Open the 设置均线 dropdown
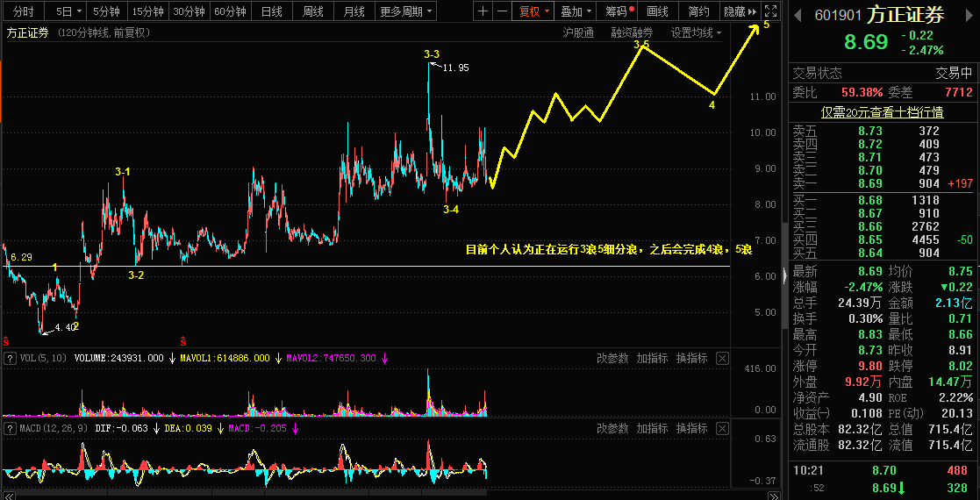 pyautogui.click(x=697, y=33)
